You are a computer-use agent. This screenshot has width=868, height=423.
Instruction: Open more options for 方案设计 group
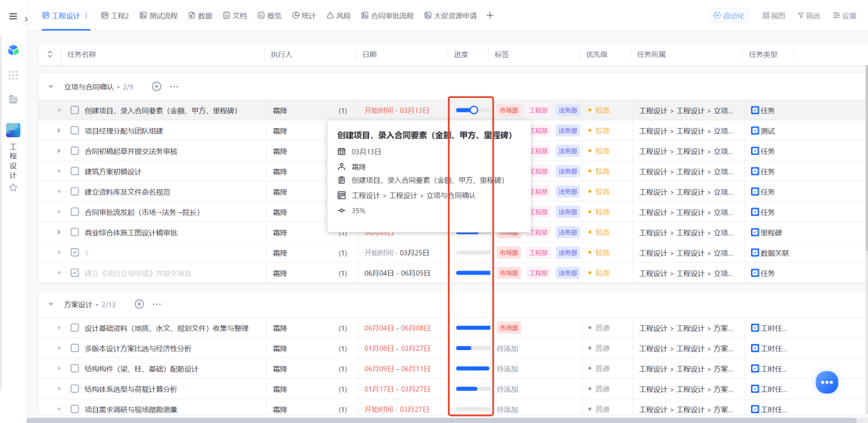pos(157,303)
